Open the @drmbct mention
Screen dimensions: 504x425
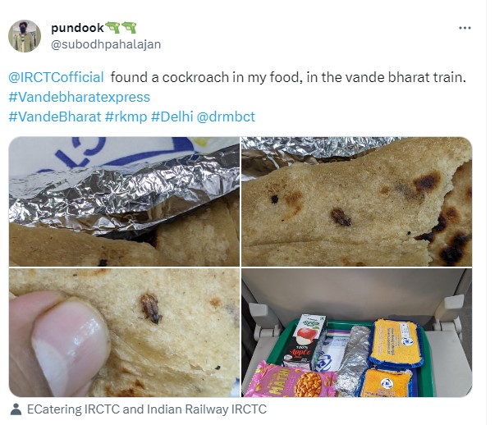tap(226, 117)
